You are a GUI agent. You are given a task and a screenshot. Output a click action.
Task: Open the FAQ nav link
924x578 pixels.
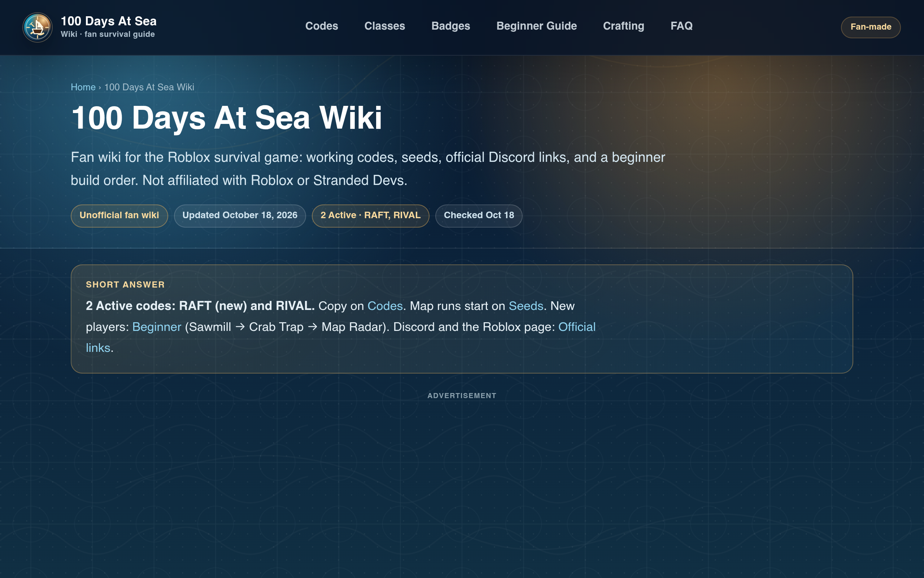coord(681,26)
